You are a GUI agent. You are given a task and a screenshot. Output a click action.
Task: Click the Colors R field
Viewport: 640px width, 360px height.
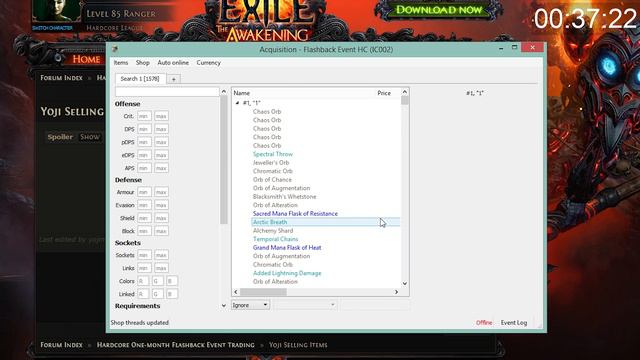[143, 281]
